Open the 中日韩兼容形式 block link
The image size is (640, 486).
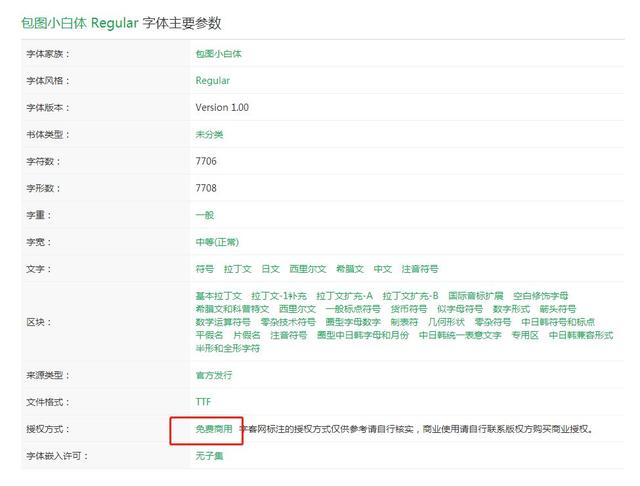click(581, 335)
